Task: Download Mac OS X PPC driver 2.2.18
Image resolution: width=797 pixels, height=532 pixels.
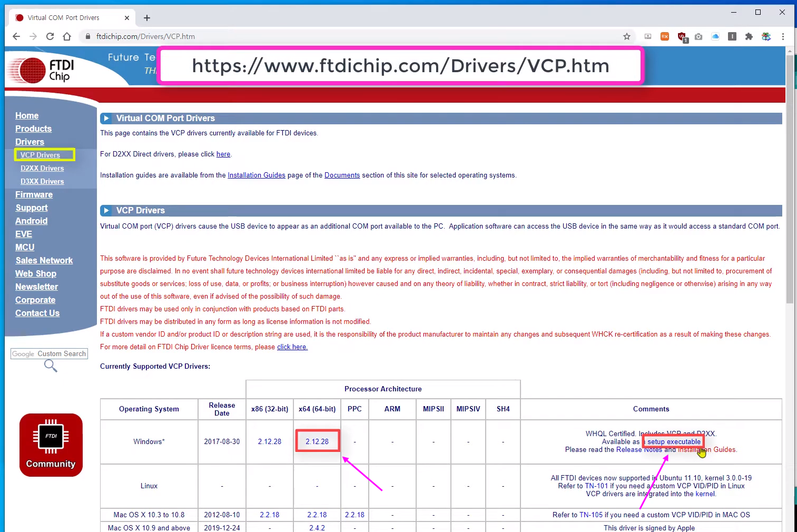Action: click(355, 515)
